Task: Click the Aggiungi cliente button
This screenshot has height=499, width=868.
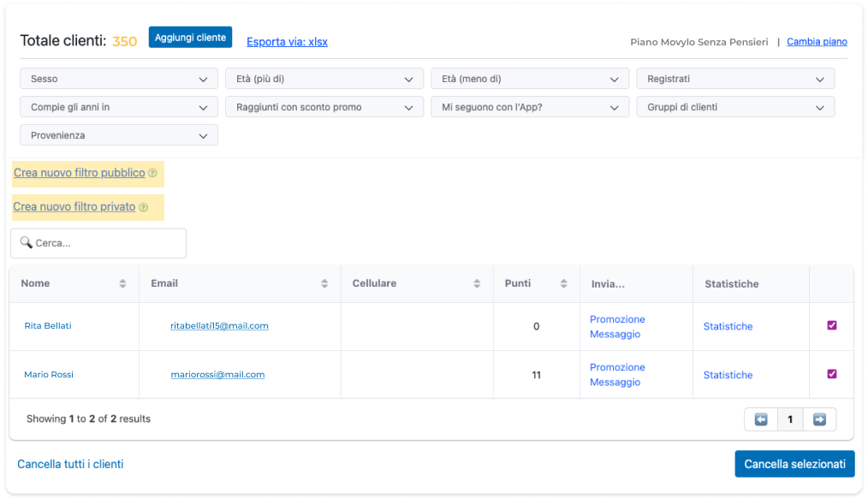Action: (x=190, y=38)
